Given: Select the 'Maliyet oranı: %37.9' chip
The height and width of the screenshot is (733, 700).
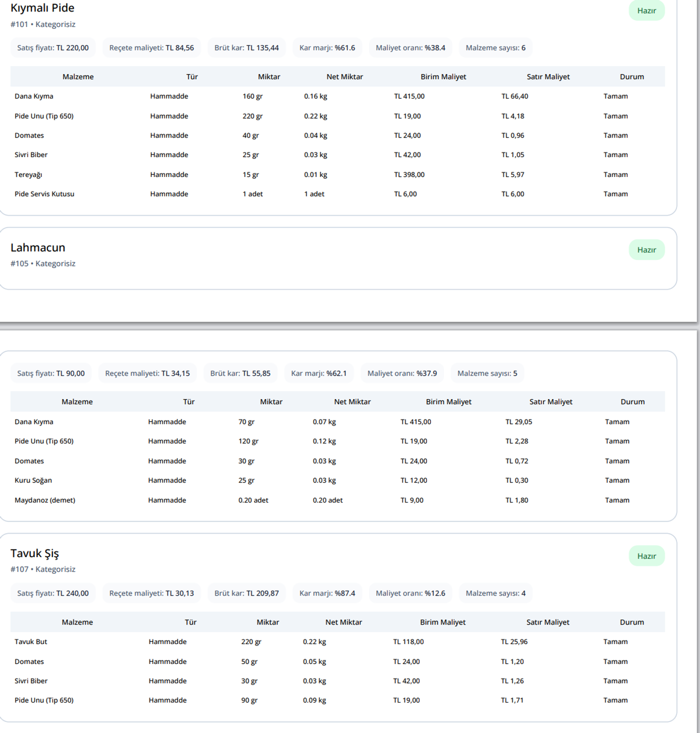Looking at the screenshot, I should (x=402, y=373).
